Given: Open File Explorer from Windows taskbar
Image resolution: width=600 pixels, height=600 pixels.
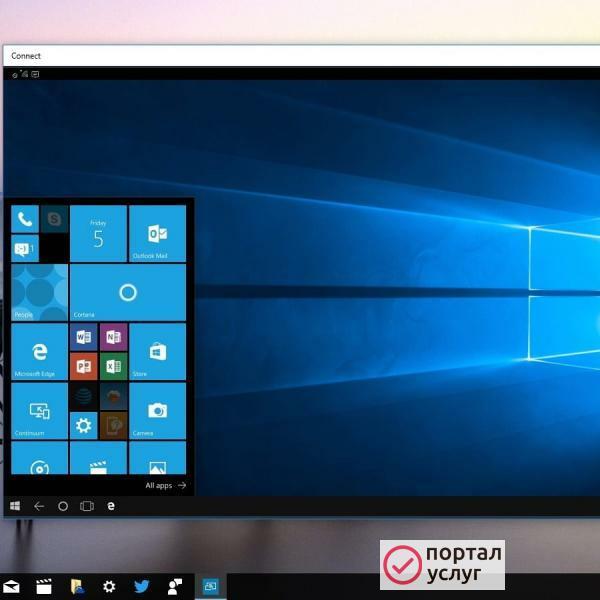Looking at the screenshot, I should coord(77,587).
